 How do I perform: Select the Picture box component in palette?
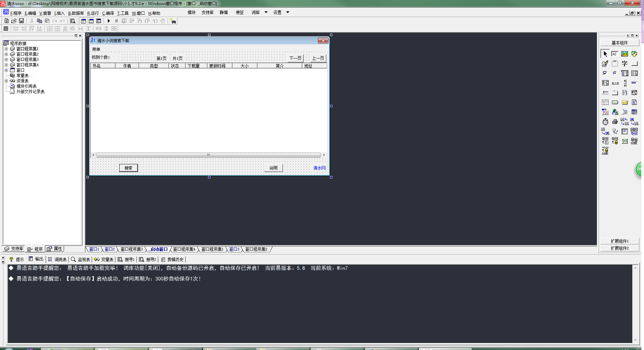pyautogui.click(x=624, y=54)
